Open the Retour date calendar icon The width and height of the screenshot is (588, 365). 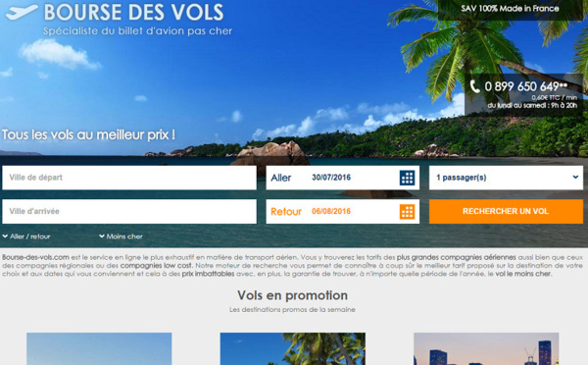click(x=407, y=211)
